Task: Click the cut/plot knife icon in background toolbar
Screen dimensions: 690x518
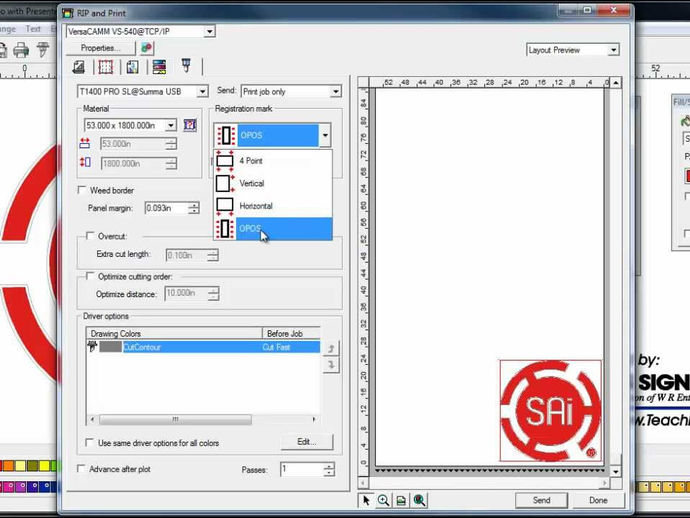Action: (43, 49)
